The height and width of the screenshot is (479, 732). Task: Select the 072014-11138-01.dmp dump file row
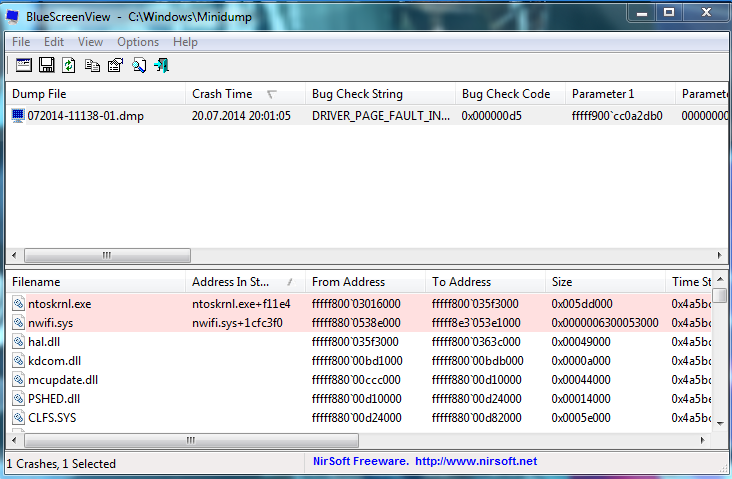tap(366, 115)
